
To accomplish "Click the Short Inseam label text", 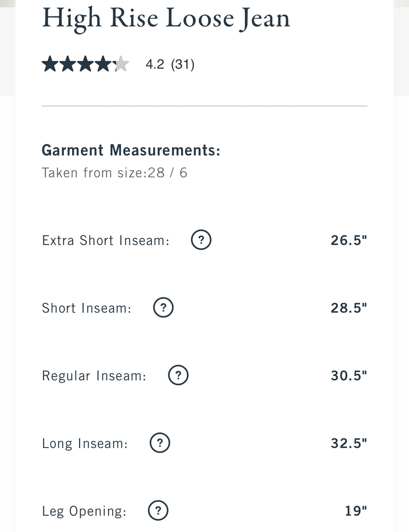I will click(87, 308).
